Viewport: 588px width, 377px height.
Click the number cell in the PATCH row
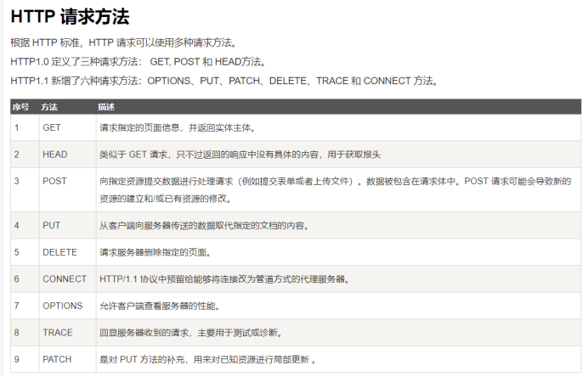tap(25, 359)
